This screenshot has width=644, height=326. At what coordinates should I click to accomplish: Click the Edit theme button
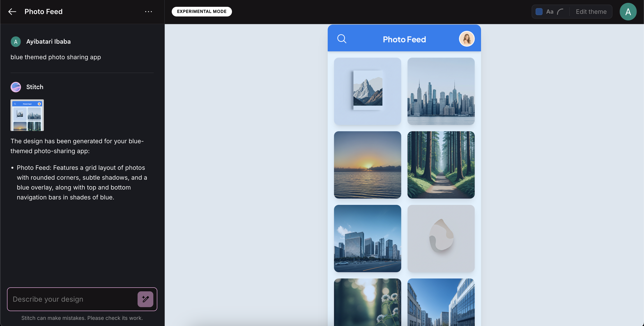(591, 12)
